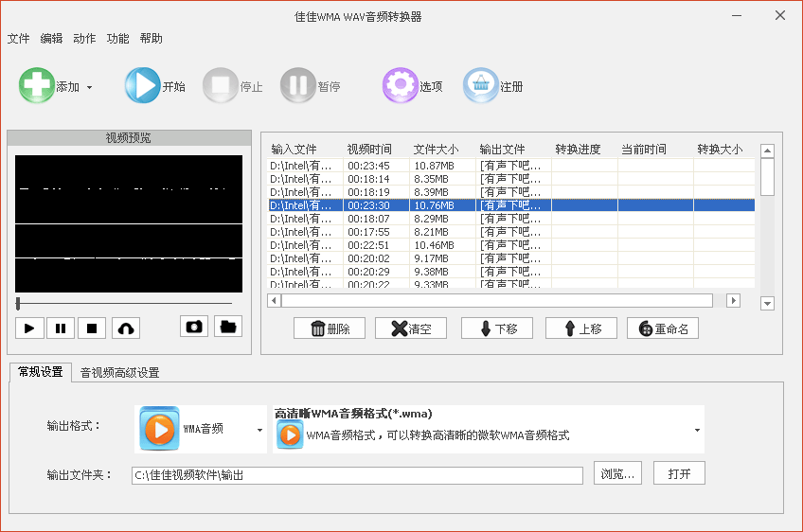
Task: Open the dropdown arrow beside 添加
Action: [90, 87]
